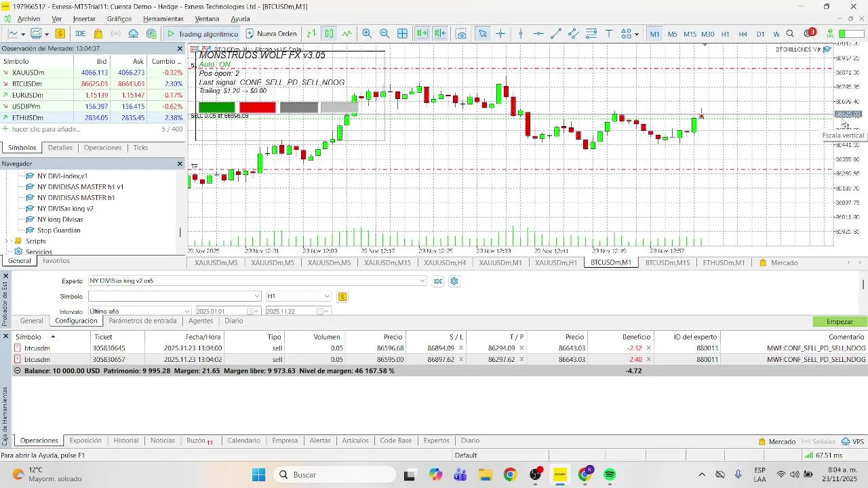The image size is (868, 488).
Task: Open the Insertar menu
Action: pos(84,19)
